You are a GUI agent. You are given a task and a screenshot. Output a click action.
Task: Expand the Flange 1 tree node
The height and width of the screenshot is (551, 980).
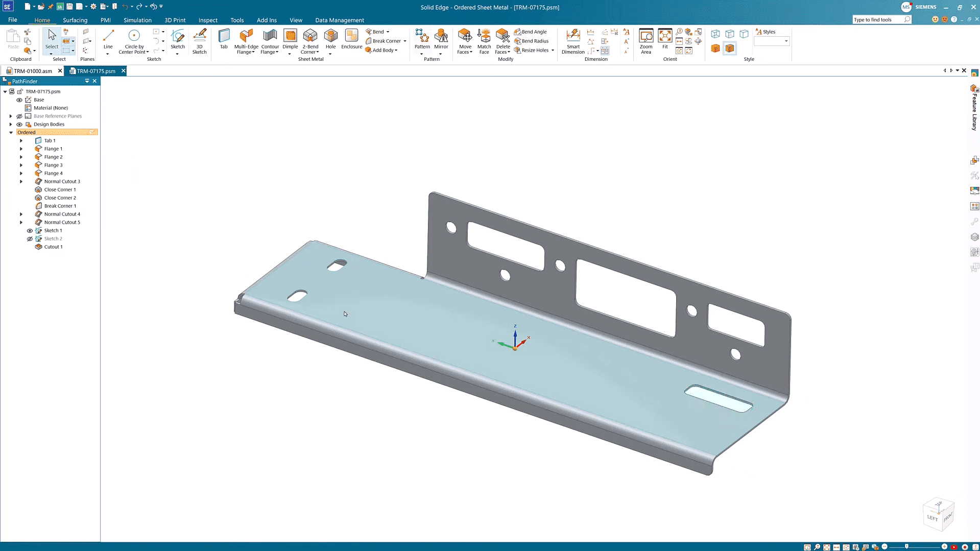[21, 149]
